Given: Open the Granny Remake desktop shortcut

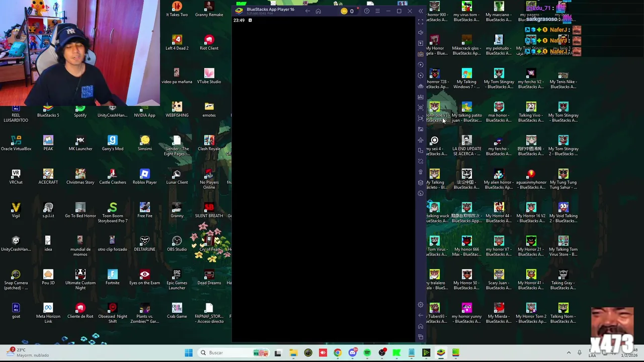Looking at the screenshot, I should point(209,9).
